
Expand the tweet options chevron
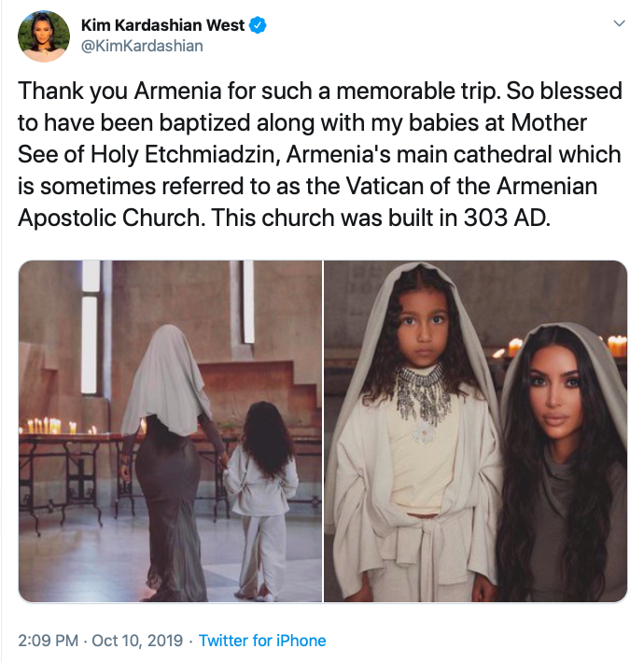point(617,25)
